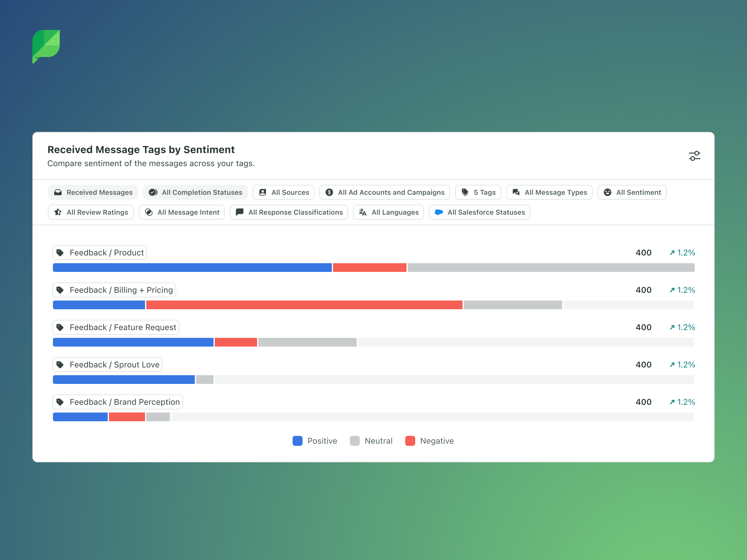Click the 1.2% trend for Feature Request
Image resolution: width=747 pixels, height=560 pixels.
[x=682, y=327]
